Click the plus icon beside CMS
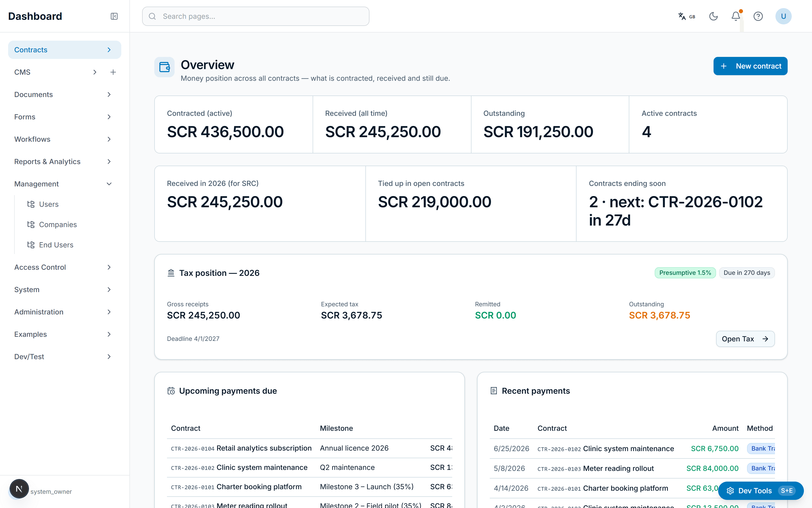Screen dimensions: 812x508 click(x=113, y=72)
